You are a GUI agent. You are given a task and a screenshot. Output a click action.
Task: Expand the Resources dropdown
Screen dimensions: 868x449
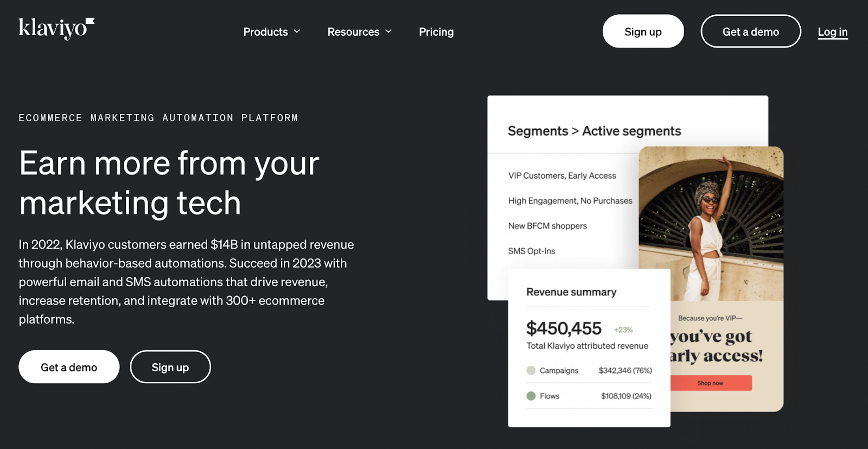point(359,31)
